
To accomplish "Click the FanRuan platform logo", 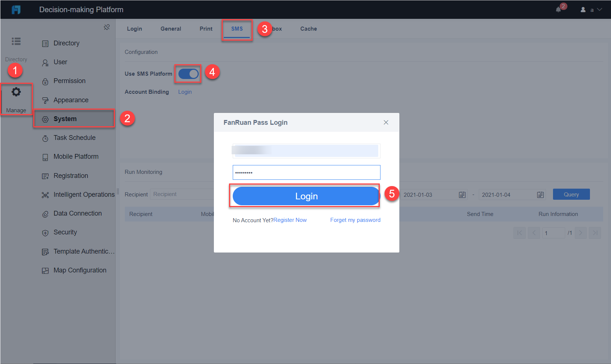I will (16, 9).
